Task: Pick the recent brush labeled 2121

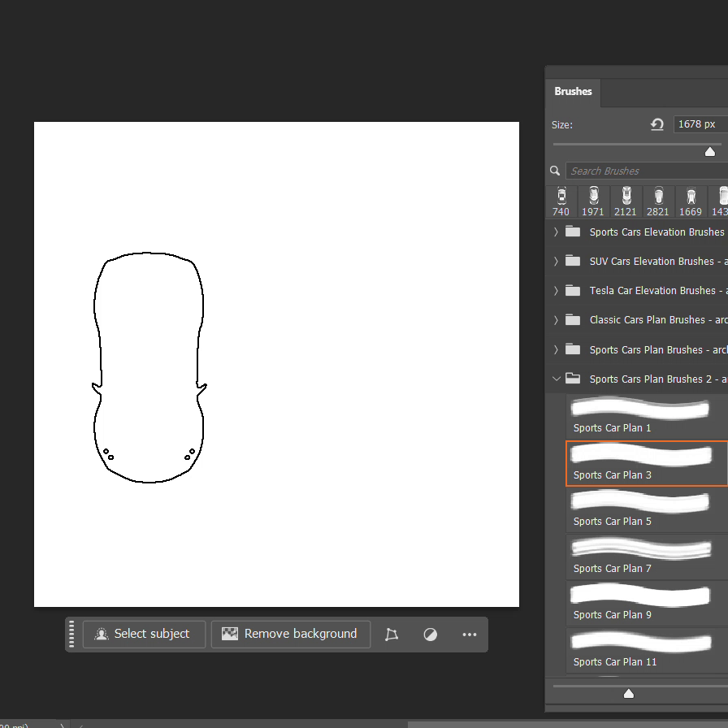Action: pyautogui.click(x=626, y=201)
